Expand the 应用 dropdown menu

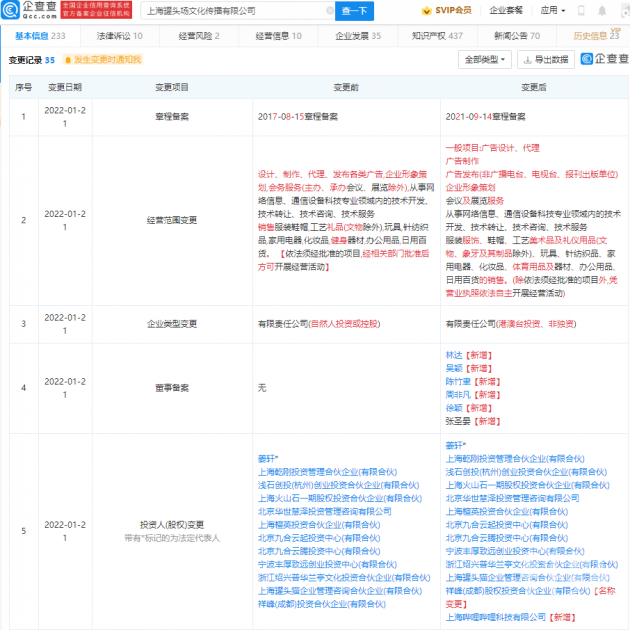point(551,10)
